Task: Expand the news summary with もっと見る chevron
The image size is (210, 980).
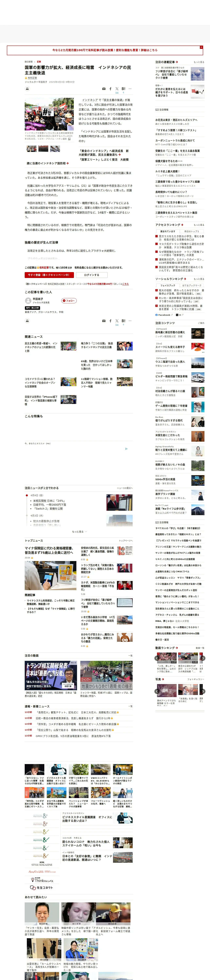Action: 79,531
